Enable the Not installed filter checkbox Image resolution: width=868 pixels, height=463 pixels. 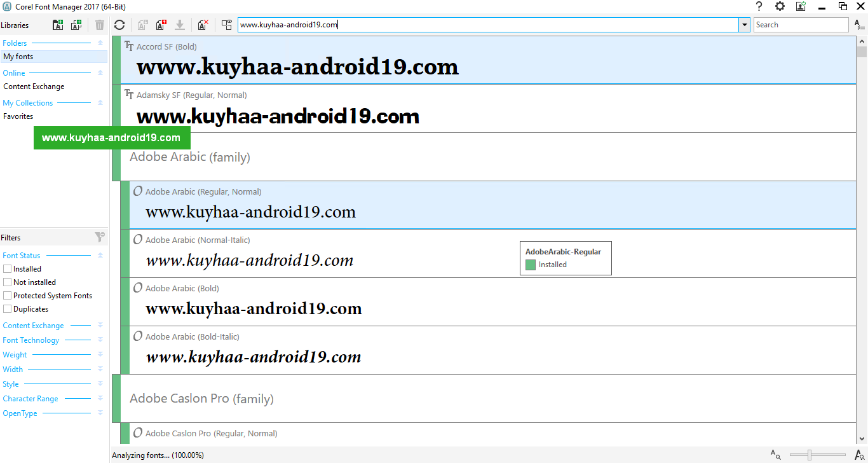(8, 282)
